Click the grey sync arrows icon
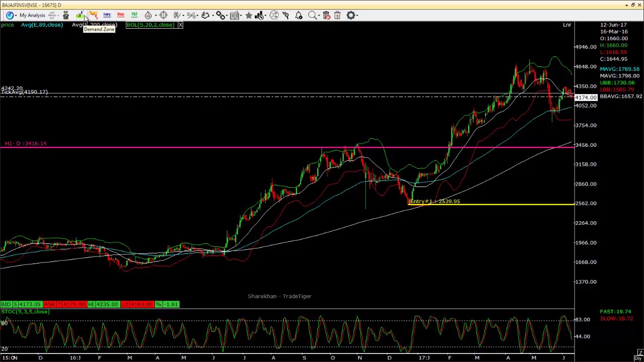 pos(52,15)
